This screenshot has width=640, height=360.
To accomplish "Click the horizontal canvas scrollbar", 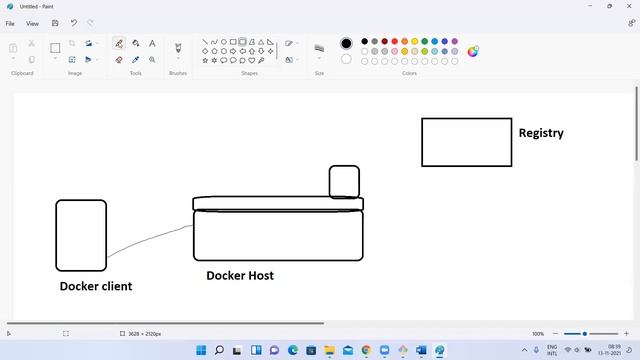I will tap(165, 323).
